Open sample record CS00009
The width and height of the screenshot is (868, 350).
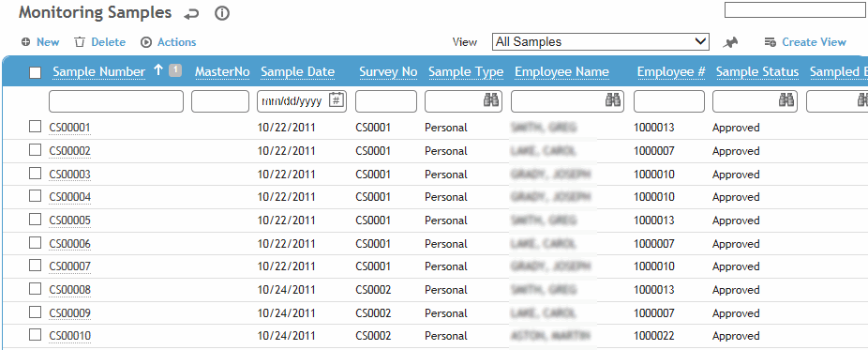tap(69, 312)
